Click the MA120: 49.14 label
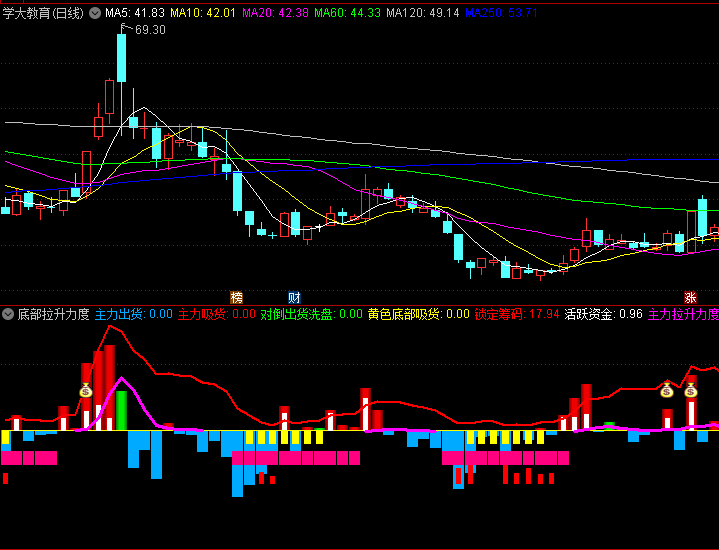This screenshot has width=719, height=550. [x=422, y=13]
